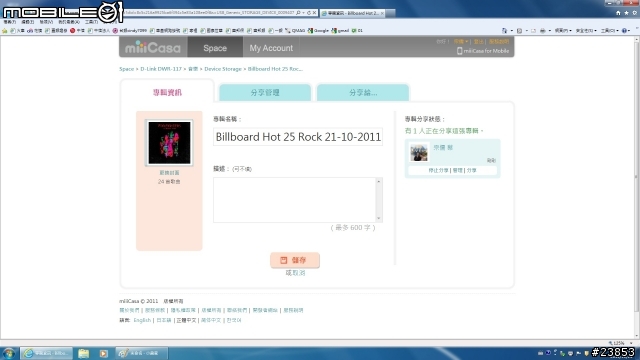Click the add to favorites bar star icon
This screenshot has width=640, height=360.
click(x=5, y=31)
